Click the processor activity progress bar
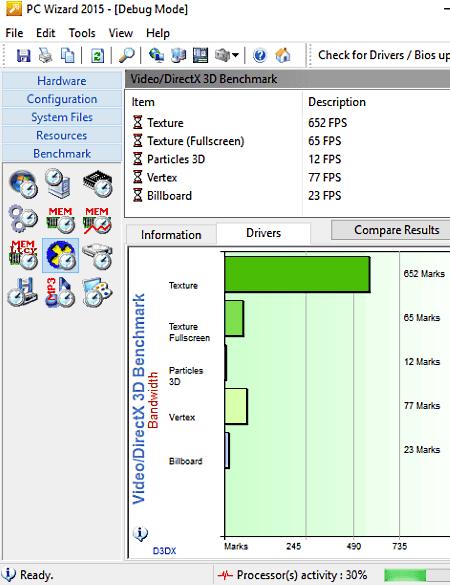Screen dimensions: 450x585 point(417,575)
